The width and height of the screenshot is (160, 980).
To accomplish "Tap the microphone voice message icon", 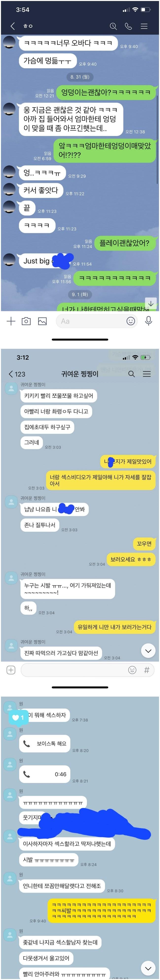I will point(149,321).
